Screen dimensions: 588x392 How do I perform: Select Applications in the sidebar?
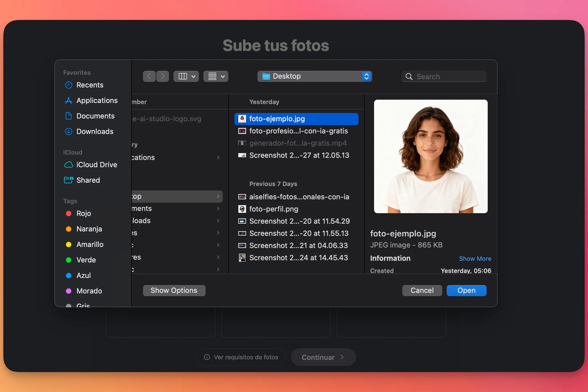pyautogui.click(x=97, y=100)
